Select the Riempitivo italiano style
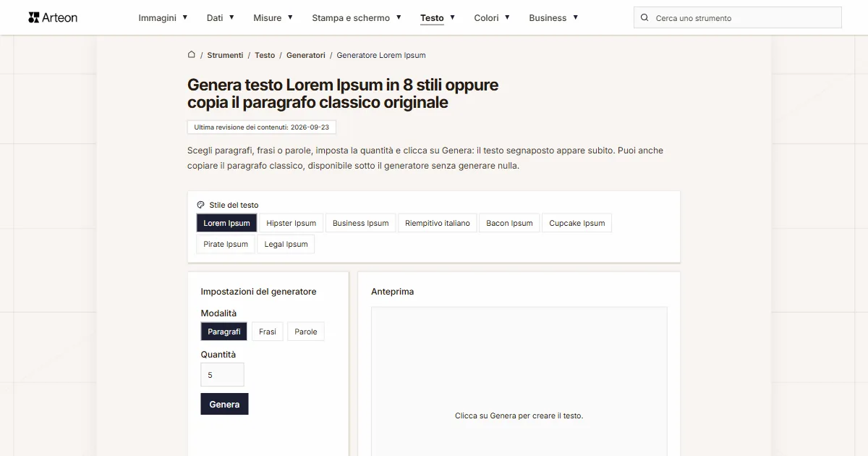The width and height of the screenshot is (868, 456). point(438,223)
